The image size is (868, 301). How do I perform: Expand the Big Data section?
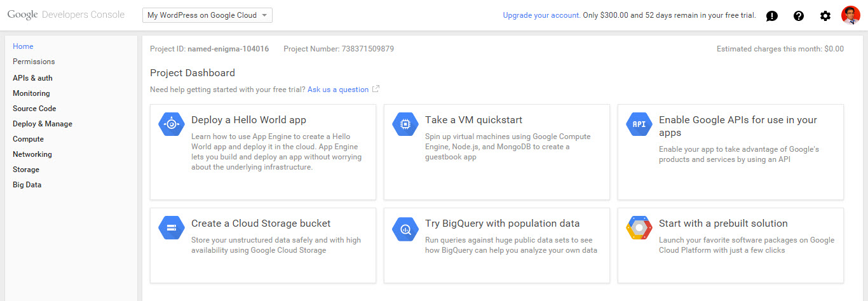(x=27, y=185)
